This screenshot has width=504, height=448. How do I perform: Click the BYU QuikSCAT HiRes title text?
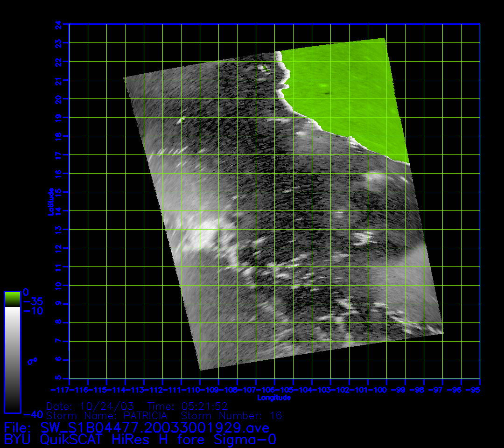point(140,440)
